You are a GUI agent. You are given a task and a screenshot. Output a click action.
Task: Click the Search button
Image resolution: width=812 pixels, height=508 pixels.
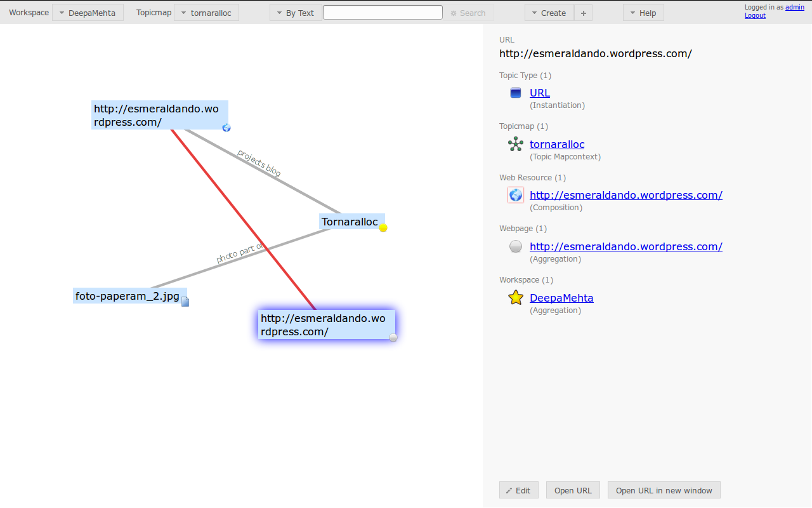(468, 13)
